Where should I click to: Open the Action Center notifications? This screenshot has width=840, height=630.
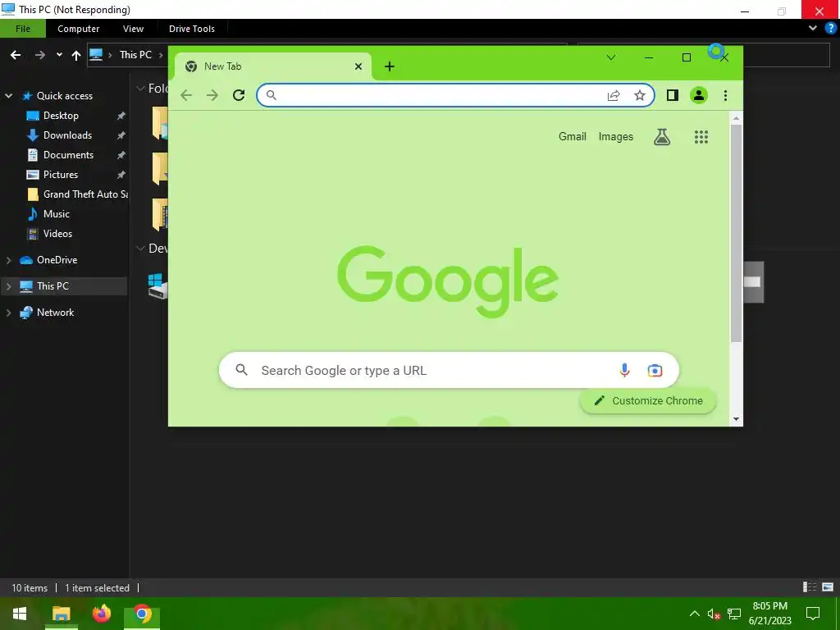(x=813, y=614)
